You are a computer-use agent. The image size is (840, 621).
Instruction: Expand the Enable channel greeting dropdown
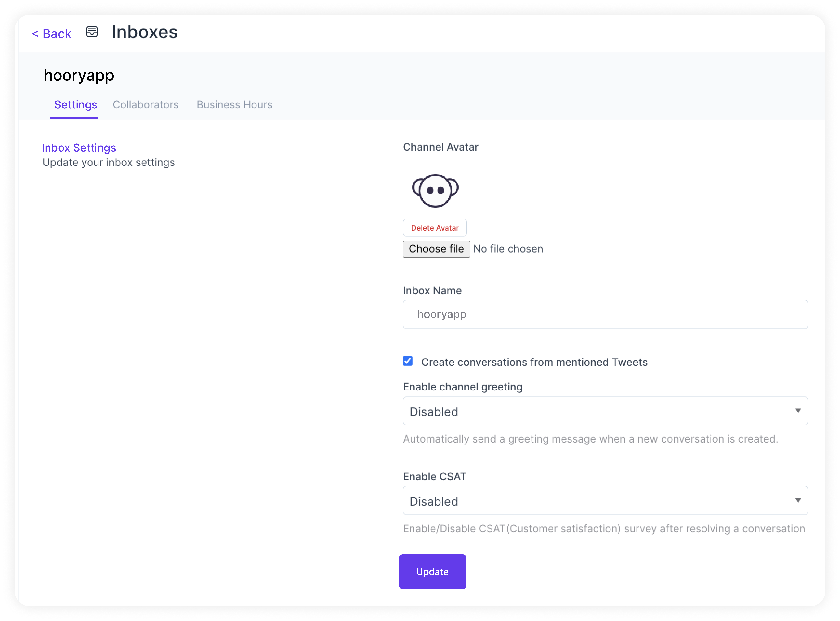[x=605, y=411]
